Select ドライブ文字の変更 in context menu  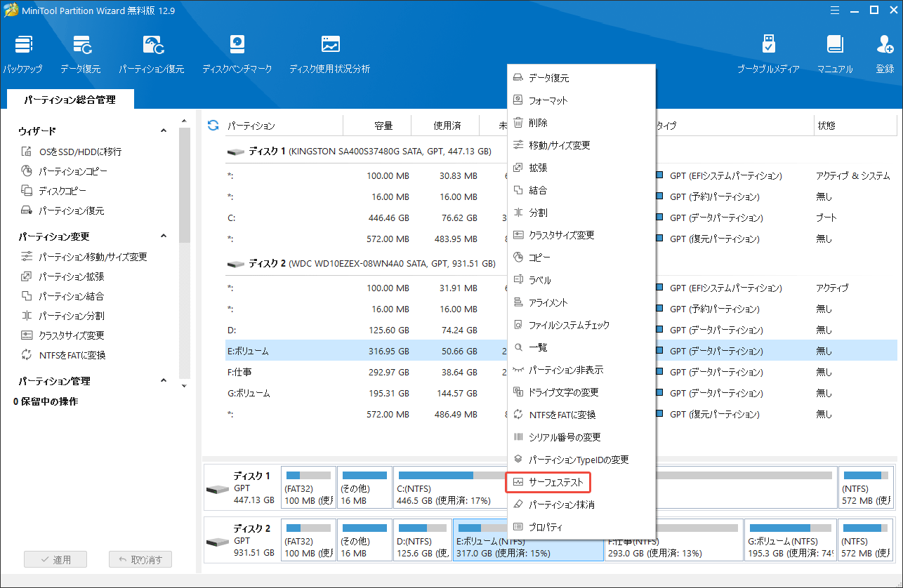pos(581,392)
